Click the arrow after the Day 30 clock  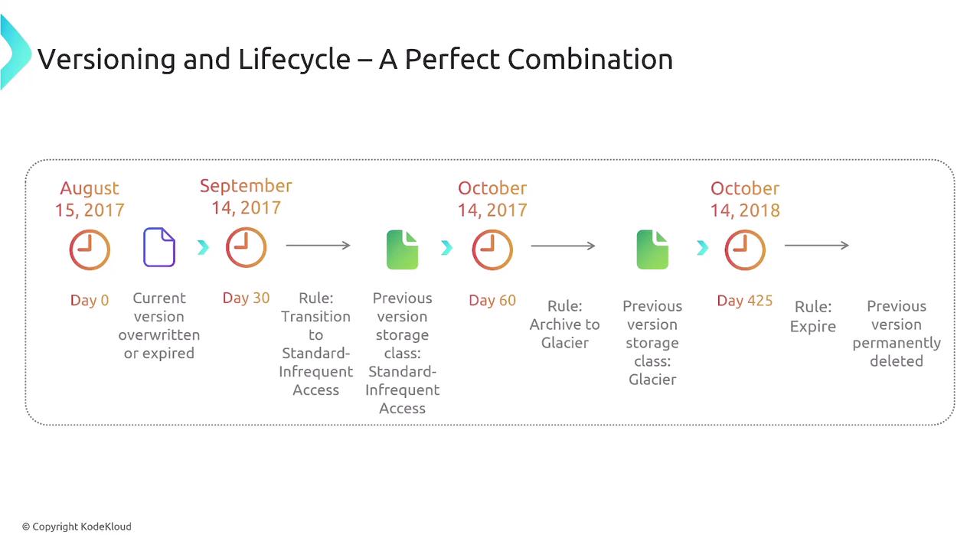pos(318,245)
